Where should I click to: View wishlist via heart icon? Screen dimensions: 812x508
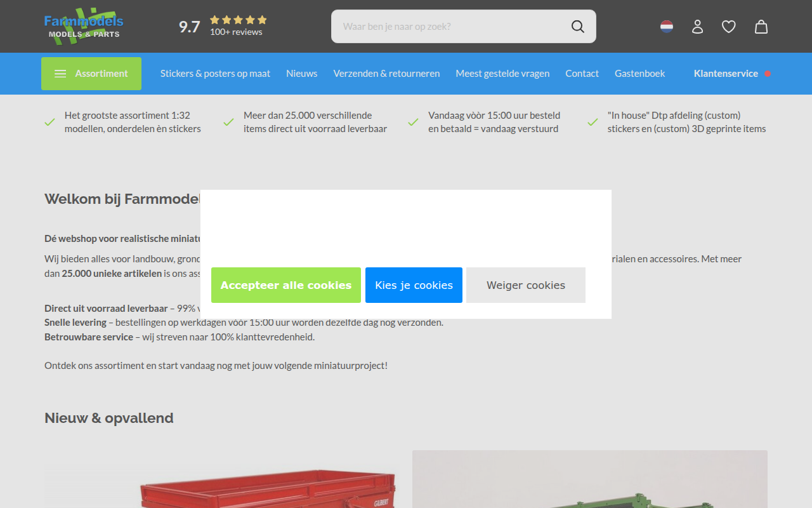[729, 27]
